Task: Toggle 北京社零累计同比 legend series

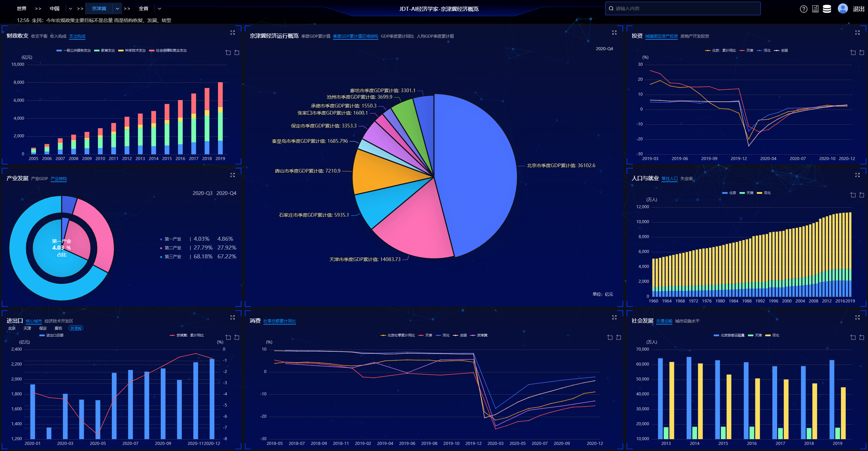Action: point(398,335)
